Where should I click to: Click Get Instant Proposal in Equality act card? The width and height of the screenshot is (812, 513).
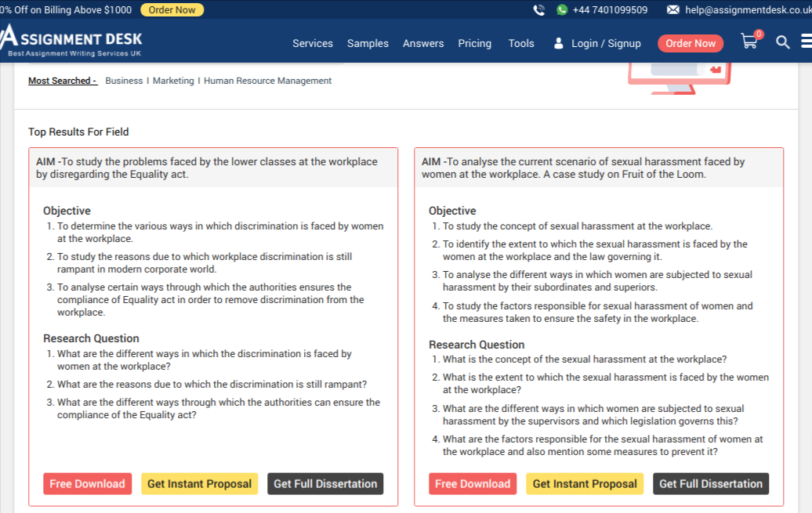click(x=199, y=483)
